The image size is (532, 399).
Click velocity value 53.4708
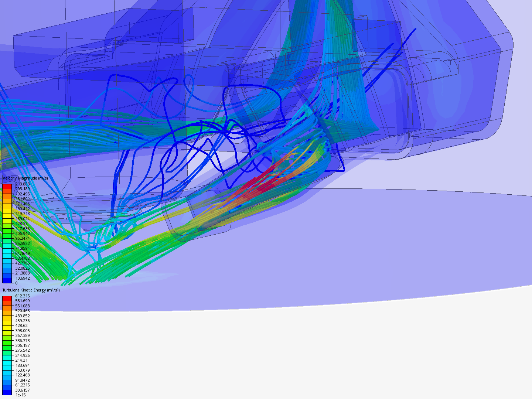click(23, 258)
